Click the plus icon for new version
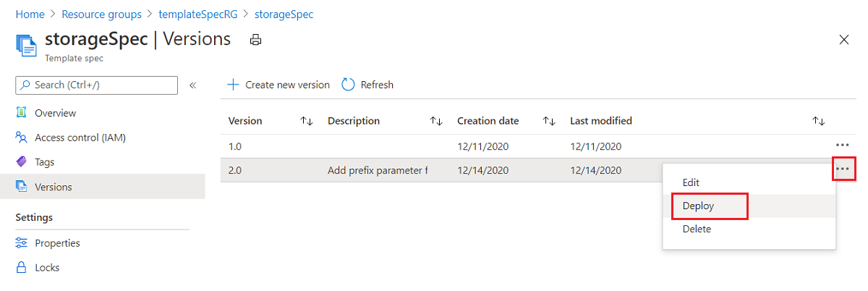 [233, 85]
